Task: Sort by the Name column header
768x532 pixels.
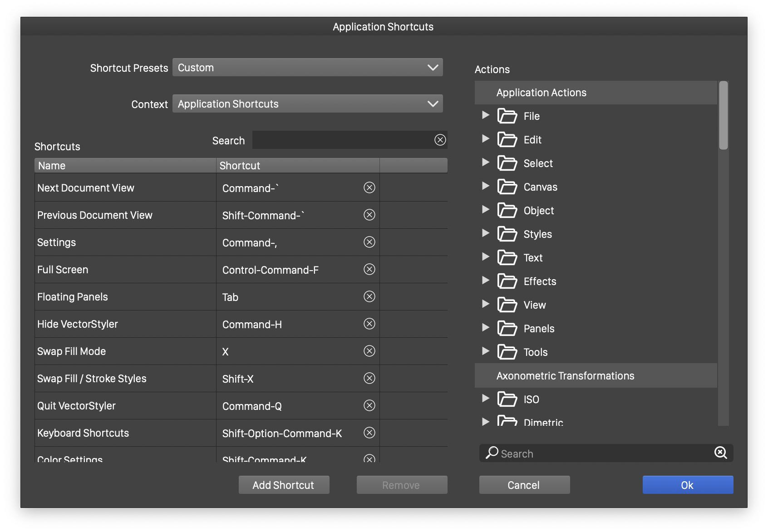Action: [x=125, y=166]
